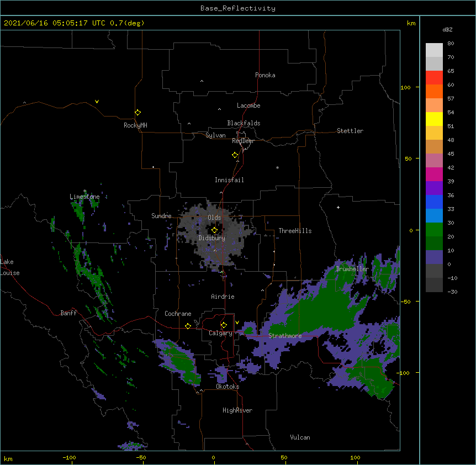Click the Okotoks town label
The width and height of the screenshot is (476, 465).
tap(228, 387)
